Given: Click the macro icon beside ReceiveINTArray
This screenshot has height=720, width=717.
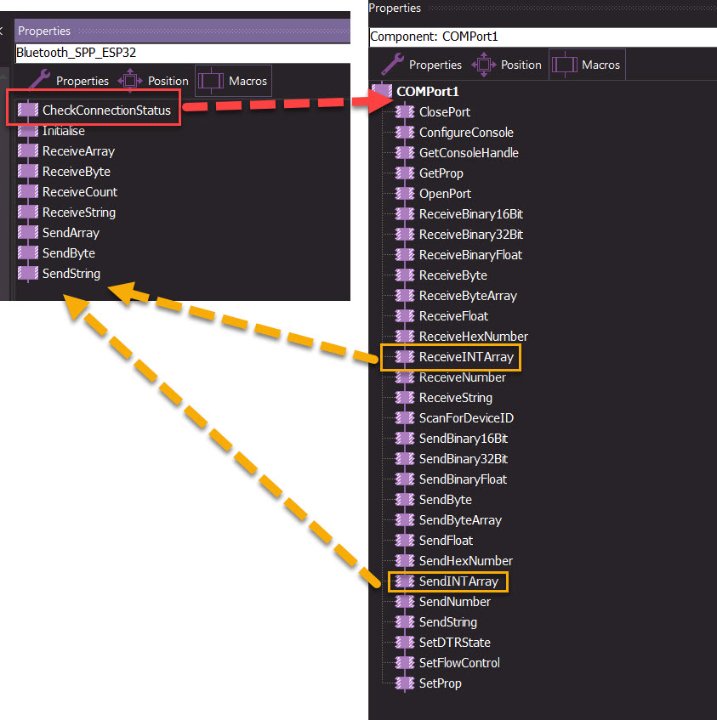Looking at the screenshot, I should [404, 357].
